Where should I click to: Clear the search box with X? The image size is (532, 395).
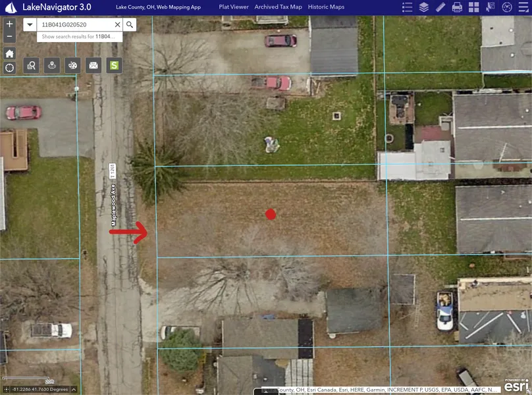click(117, 24)
